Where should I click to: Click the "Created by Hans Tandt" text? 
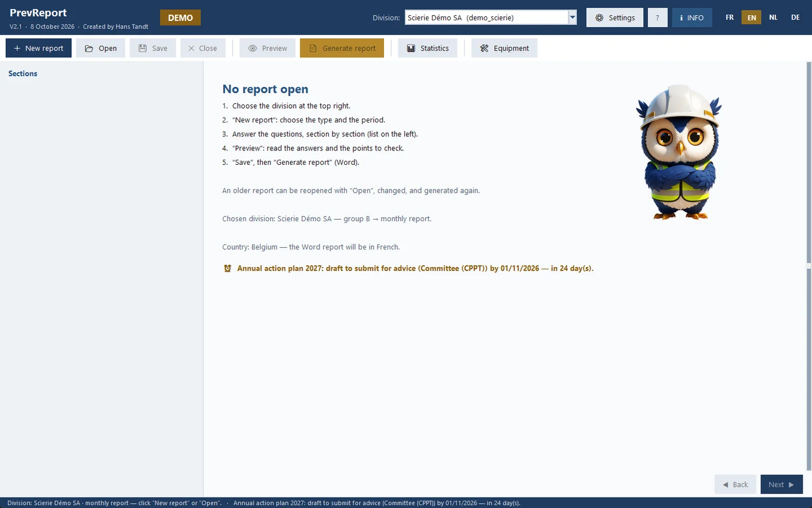coord(115,27)
